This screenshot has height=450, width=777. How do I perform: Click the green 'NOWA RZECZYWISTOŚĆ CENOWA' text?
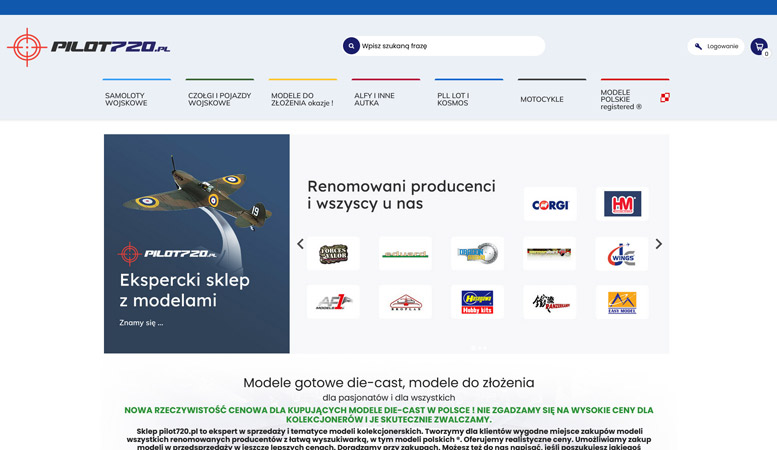tap(388, 414)
